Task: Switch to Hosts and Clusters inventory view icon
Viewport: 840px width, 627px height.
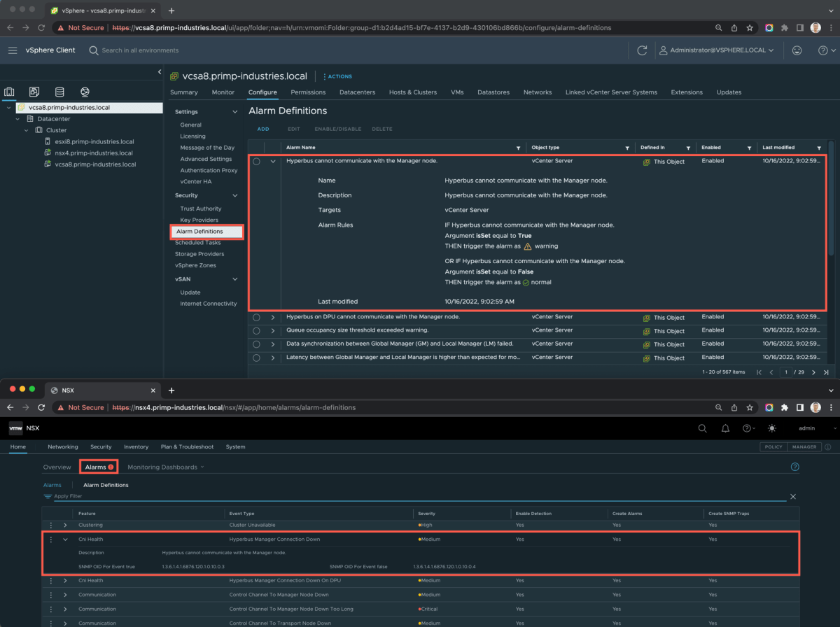Action: point(9,92)
